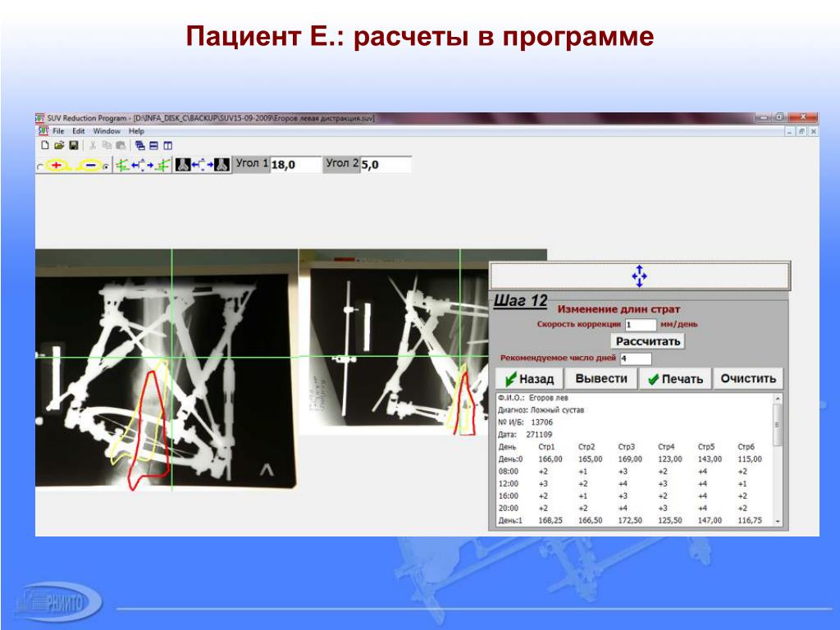Click the 'Стр1' column header
Image resolution: width=840 pixels, height=630 pixels.
[x=546, y=447]
